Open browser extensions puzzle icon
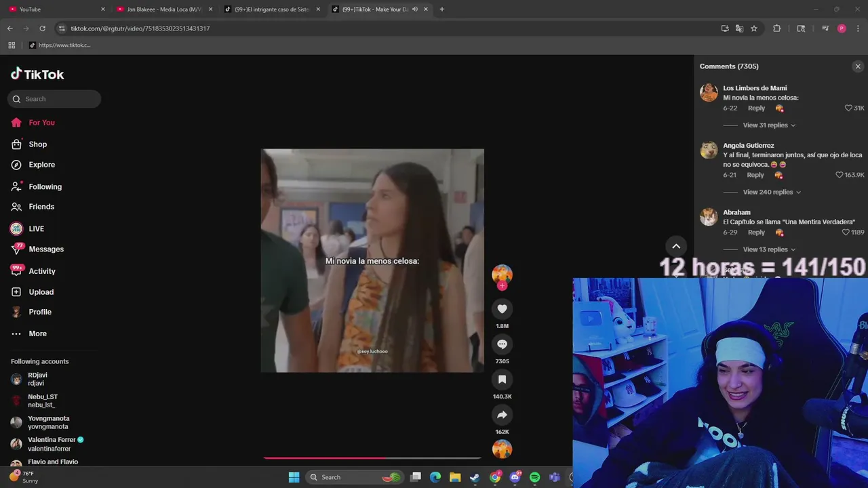This screenshot has width=868, height=488. click(777, 28)
